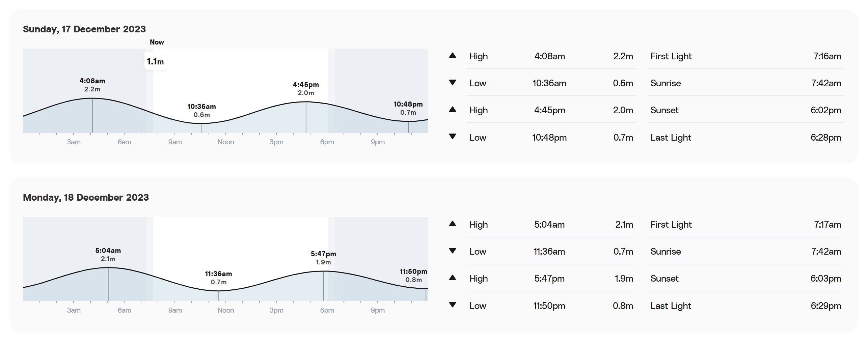Click the down triangle beside Sunday 10:48pm Low
This screenshot has height=344, width=868.
click(453, 136)
